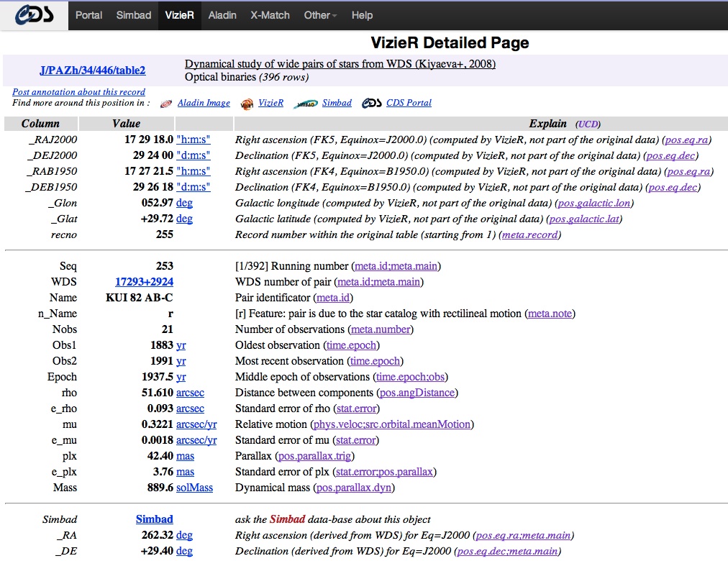Open pos.eq.ra UCD link for _RAB1950

coord(689,171)
